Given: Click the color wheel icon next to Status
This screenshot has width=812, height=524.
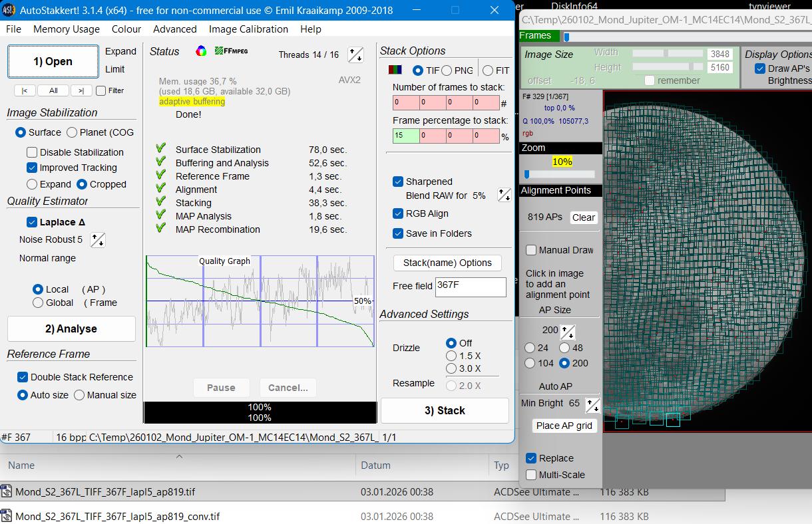Looking at the screenshot, I should pos(201,51).
